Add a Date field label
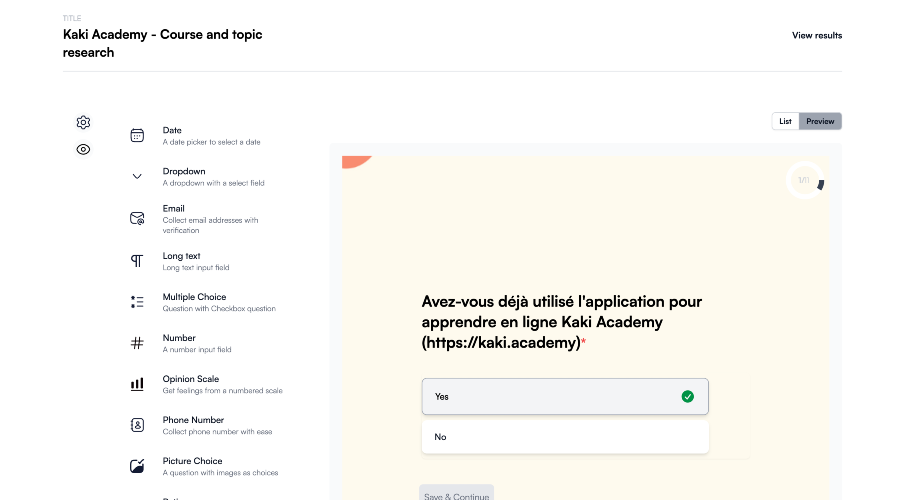 tap(172, 131)
